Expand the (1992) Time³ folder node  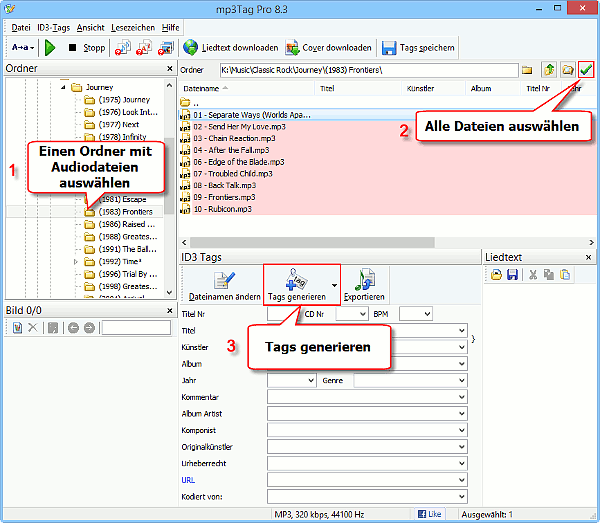tap(76, 262)
